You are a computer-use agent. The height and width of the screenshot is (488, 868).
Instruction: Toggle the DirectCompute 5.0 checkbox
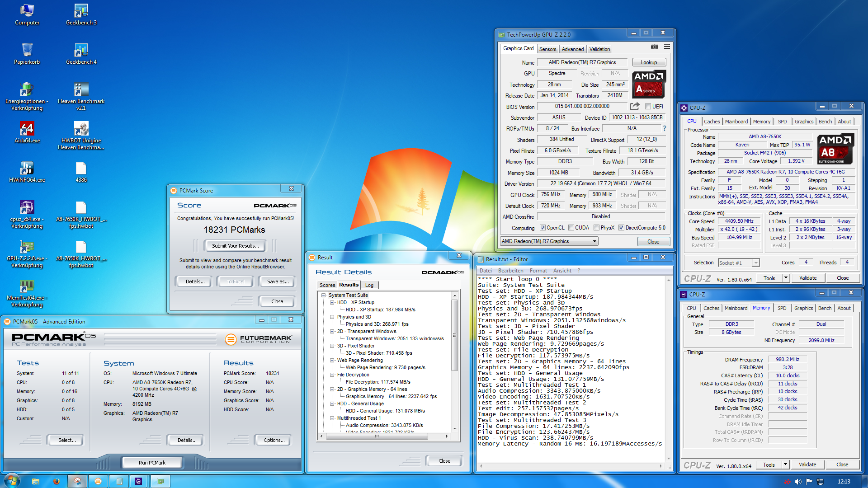(x=621, y=228)
